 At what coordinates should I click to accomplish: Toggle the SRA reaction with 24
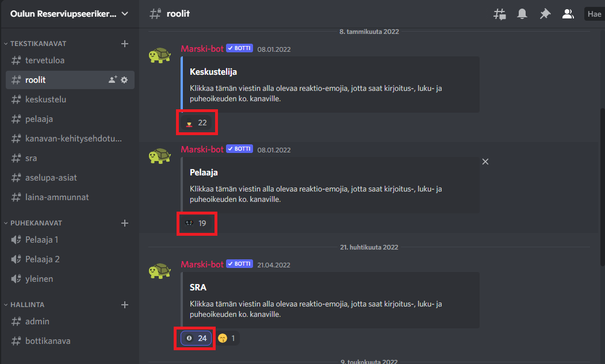[196, 338]
